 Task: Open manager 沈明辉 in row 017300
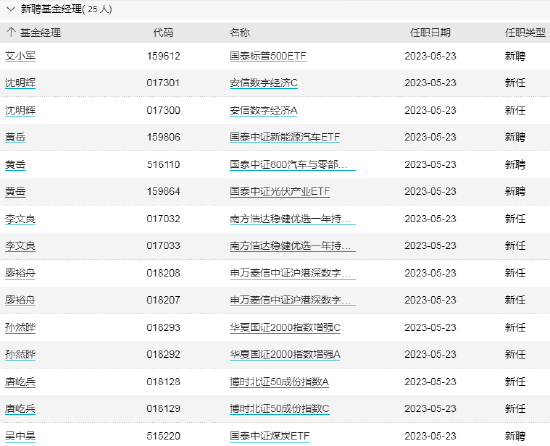pos(20,110)
